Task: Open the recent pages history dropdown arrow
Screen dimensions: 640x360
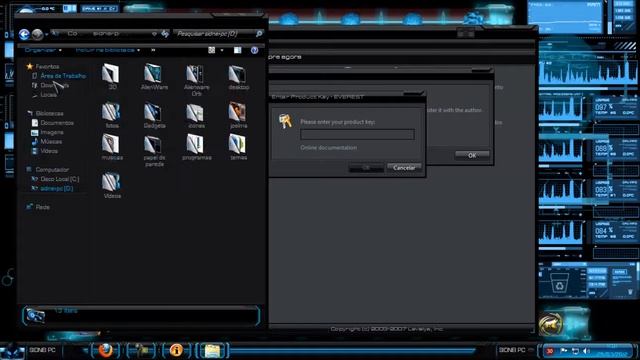Action: 47,35
